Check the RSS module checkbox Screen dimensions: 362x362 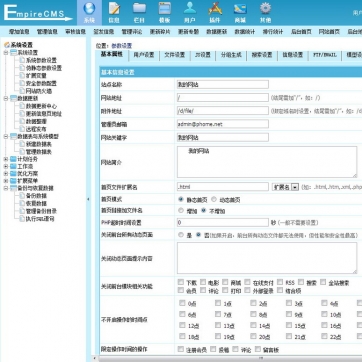click(x=280, y=282)
